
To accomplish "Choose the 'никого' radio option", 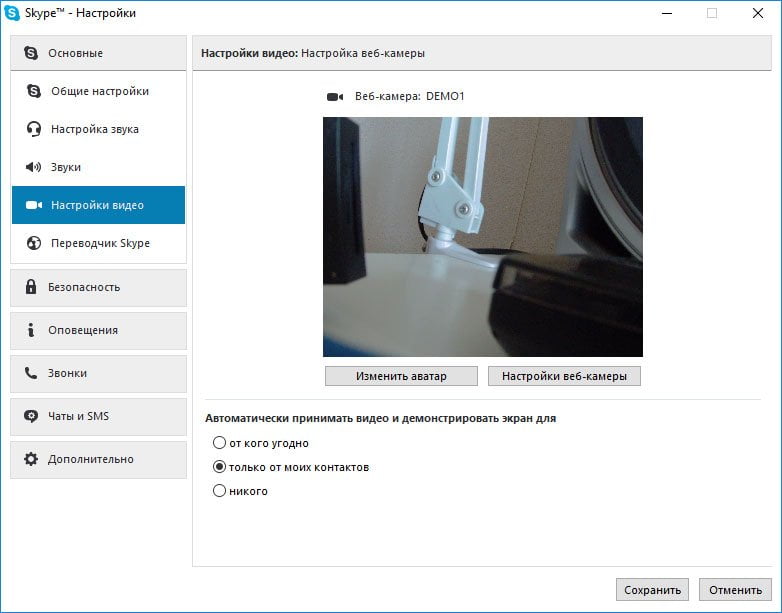I will coord(219,491).
